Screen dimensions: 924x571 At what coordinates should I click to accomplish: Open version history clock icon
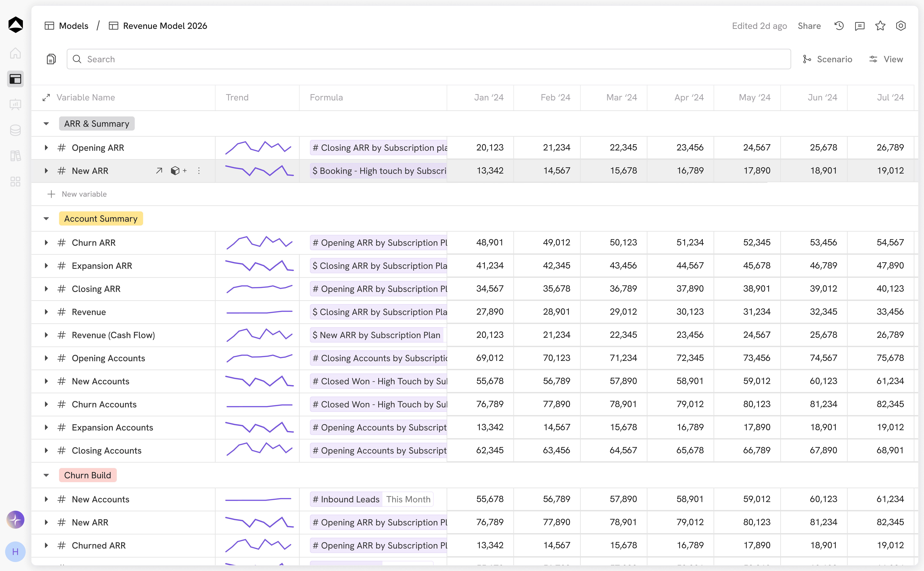click(839, 26)
